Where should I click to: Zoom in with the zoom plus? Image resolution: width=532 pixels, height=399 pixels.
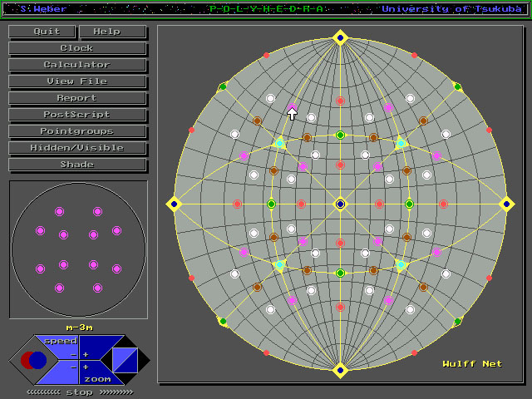click(86, 367)
